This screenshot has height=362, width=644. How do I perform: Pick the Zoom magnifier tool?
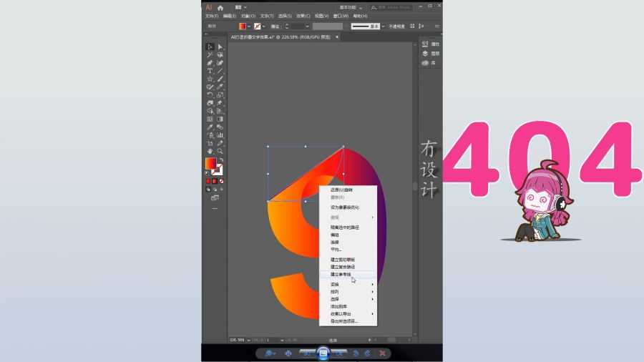coord(220,151)
